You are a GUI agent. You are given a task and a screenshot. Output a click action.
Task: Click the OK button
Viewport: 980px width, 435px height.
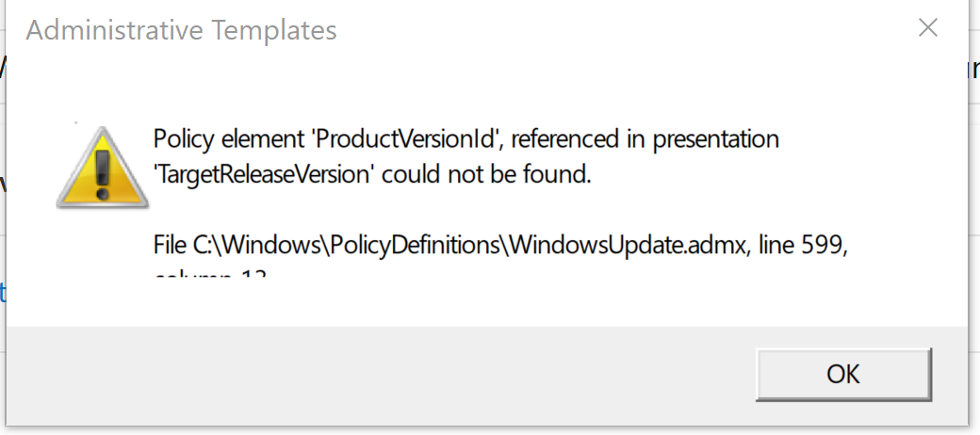click(x=843, y=374)
